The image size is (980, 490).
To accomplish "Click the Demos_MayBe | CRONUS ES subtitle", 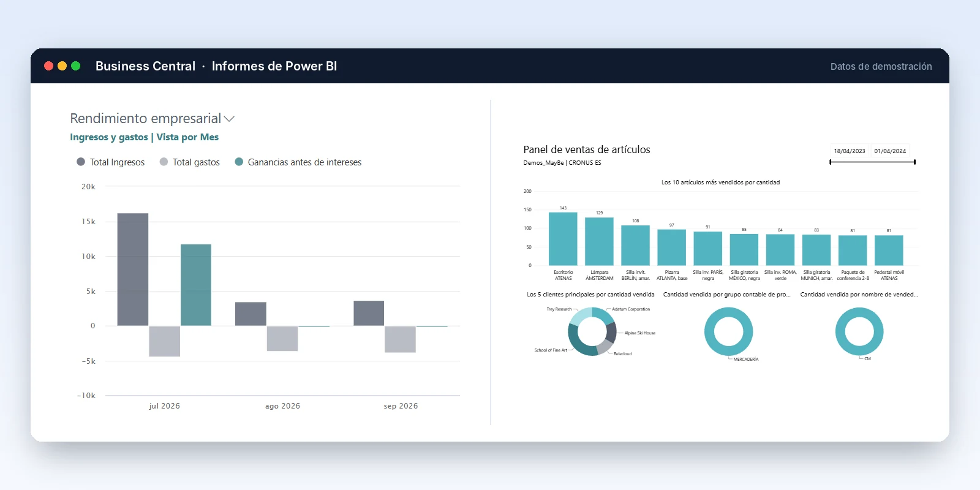I will point(562,163).
